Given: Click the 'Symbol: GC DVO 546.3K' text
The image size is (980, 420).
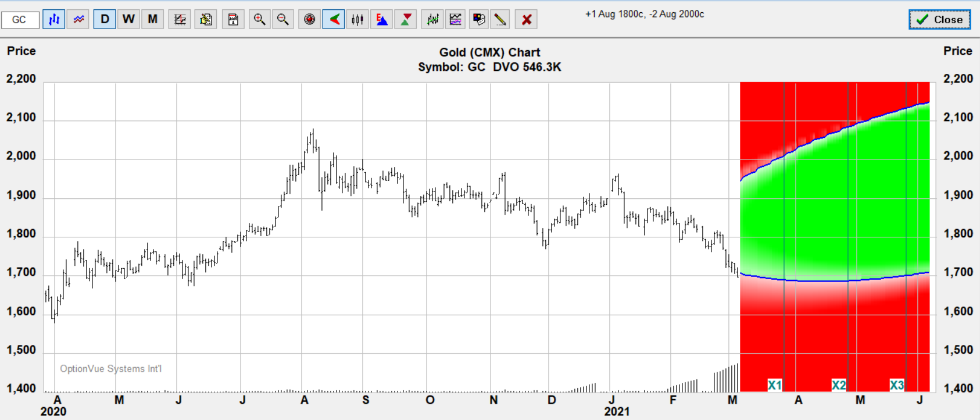Looking at the screenshot, I should point(489,67).
